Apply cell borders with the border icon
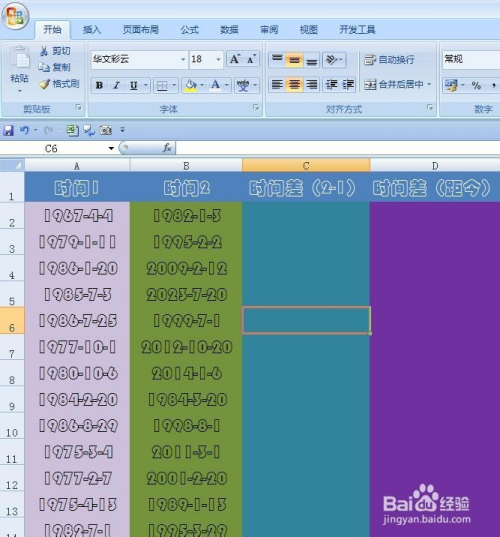This screenshot has width=500, height=537. 162,85
